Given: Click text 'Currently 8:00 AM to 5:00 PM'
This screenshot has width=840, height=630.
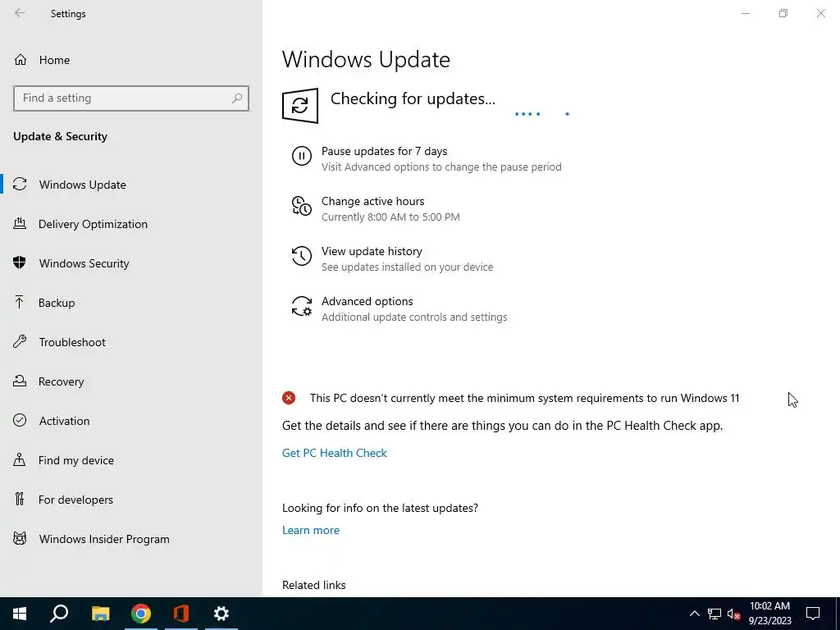Looking at the screenshot, I should pos(390,217).
